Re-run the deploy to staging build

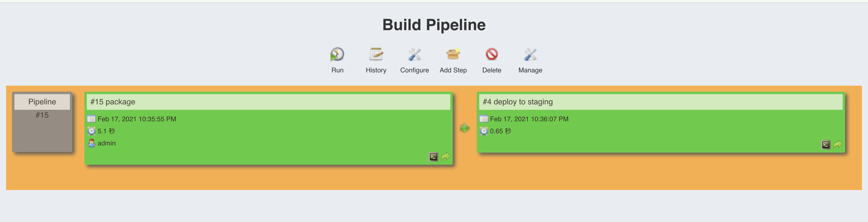838,145
